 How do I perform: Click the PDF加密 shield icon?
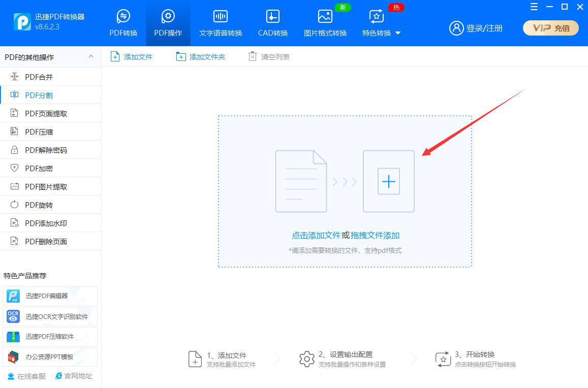pyautogui.click(x=14, y=168)
